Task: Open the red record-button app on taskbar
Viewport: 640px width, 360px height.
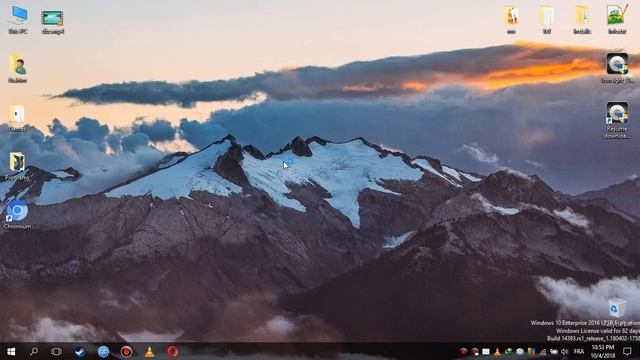Action: click(x=126, y=351)
